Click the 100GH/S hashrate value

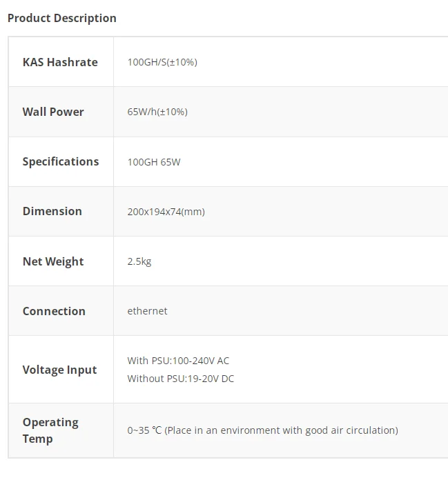[146, 62]
